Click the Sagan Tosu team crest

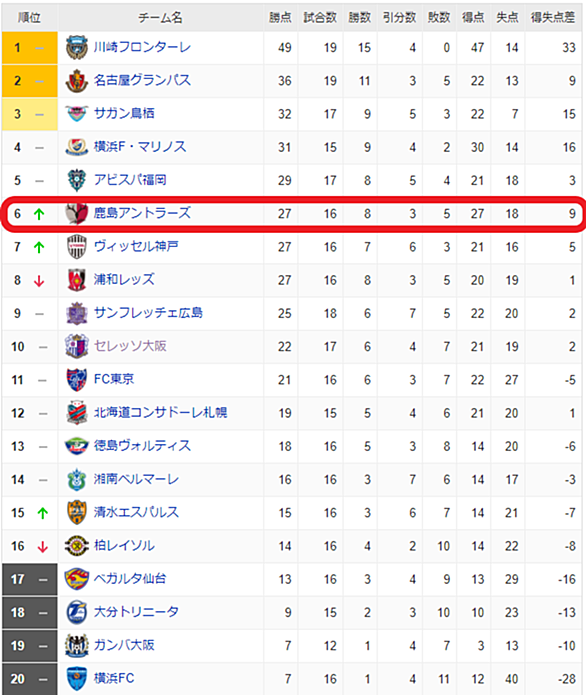[x=76, y=114]
